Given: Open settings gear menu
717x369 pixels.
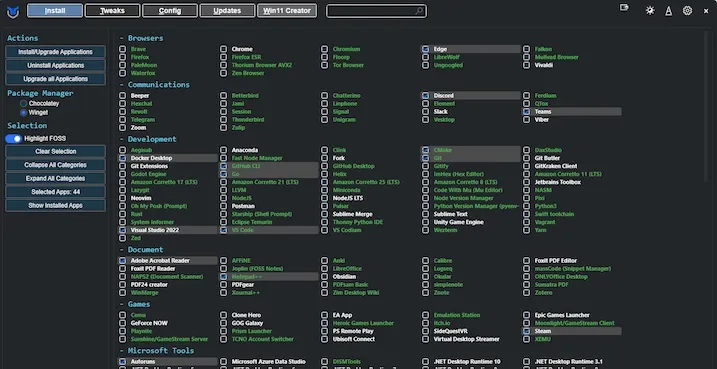Looking at the screenshot, I should [x=687, y=11].
